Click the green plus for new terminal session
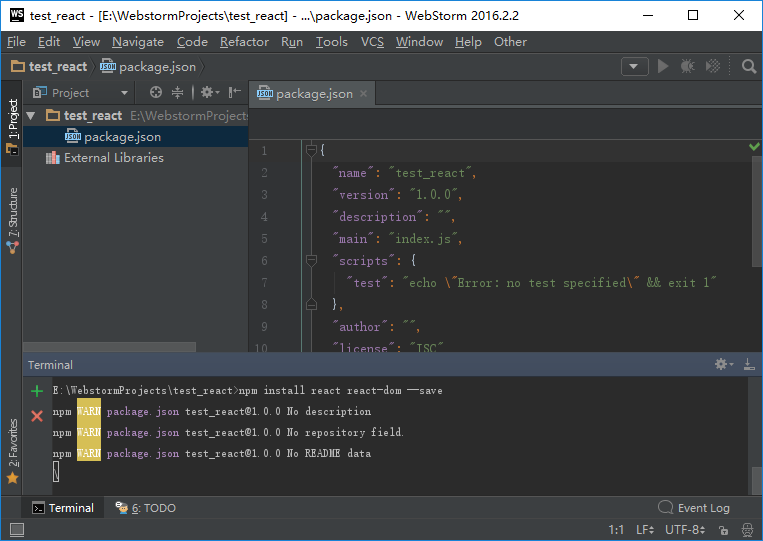763x541 pixels. coord(37,391)
